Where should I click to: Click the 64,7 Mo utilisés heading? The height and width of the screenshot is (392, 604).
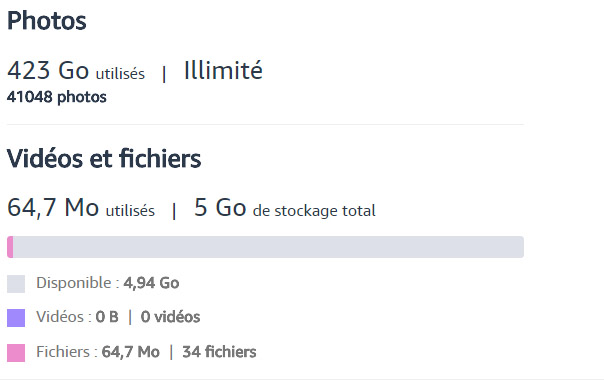[x=81, y=208]
